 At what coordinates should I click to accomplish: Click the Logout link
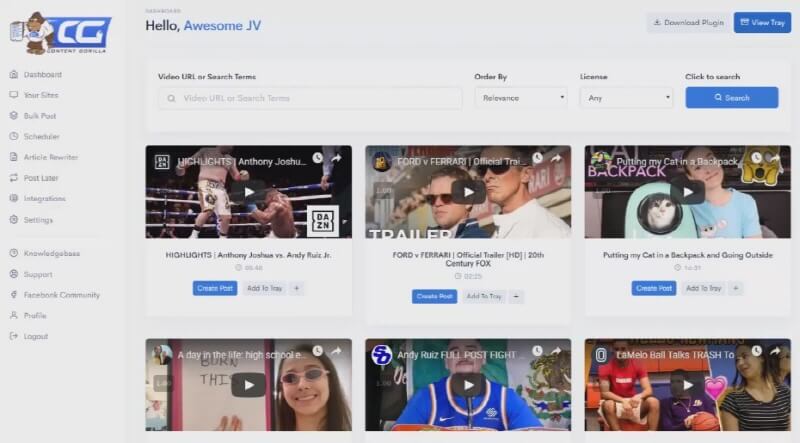click(36, 336)
